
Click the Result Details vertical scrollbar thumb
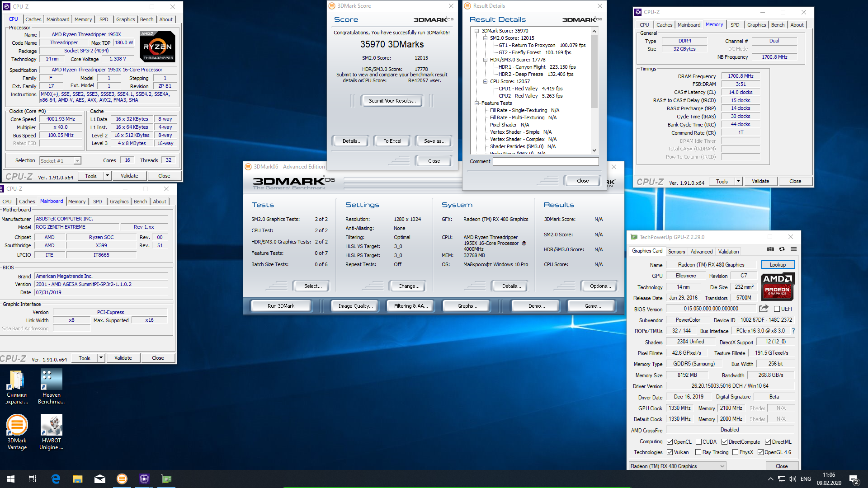pyautogui.click(x=594, y=71)
